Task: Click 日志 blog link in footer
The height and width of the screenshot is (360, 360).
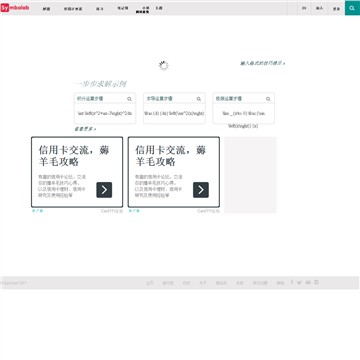Action: tap(186, 283)
